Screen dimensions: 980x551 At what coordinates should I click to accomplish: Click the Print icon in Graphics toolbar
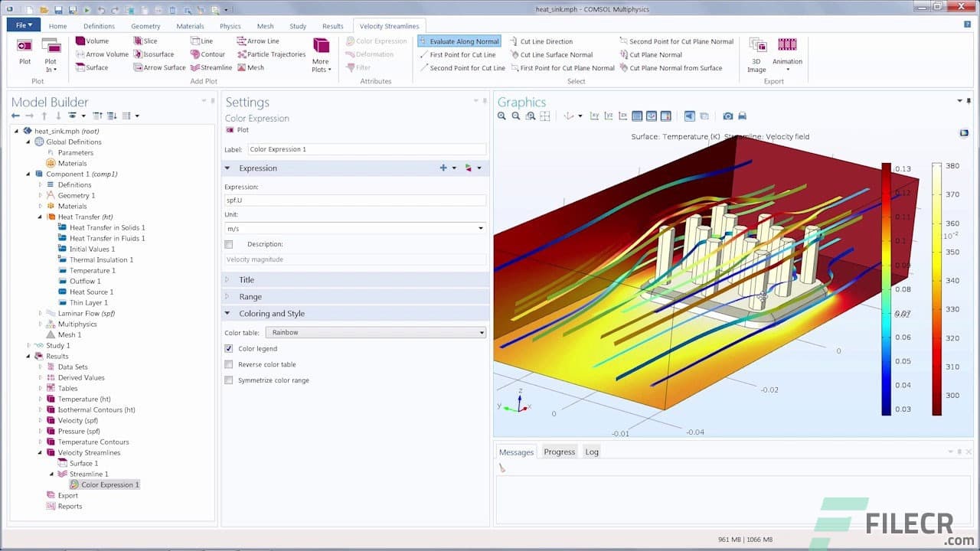tap(743, 116)
